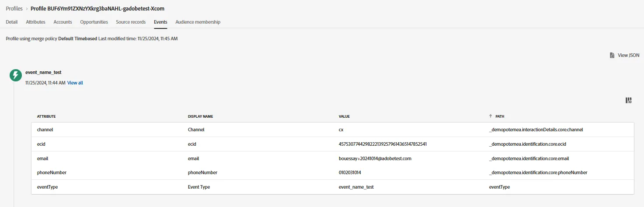This screenshot has height=207, width=644.
Task: Select the Source records tab
Action: (131, 22)
